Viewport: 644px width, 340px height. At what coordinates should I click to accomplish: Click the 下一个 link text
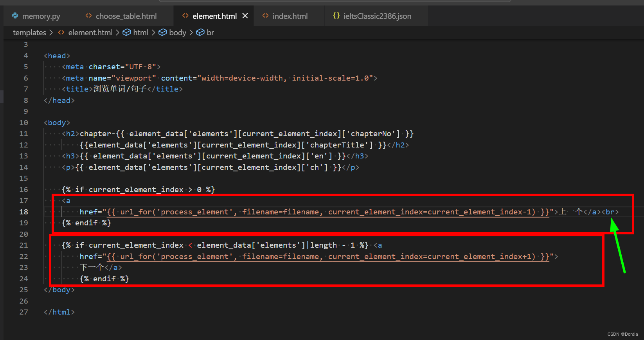click(x=92, y=267)
